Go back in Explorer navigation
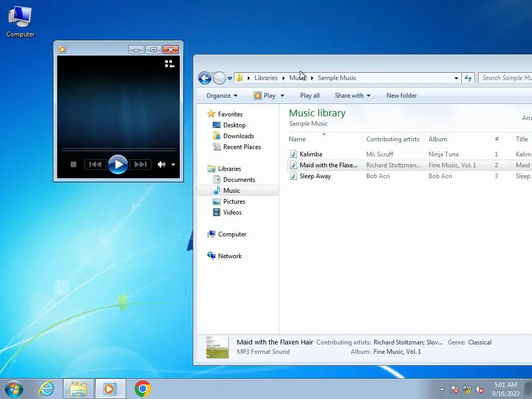532x399 pixels. point(205,78)
